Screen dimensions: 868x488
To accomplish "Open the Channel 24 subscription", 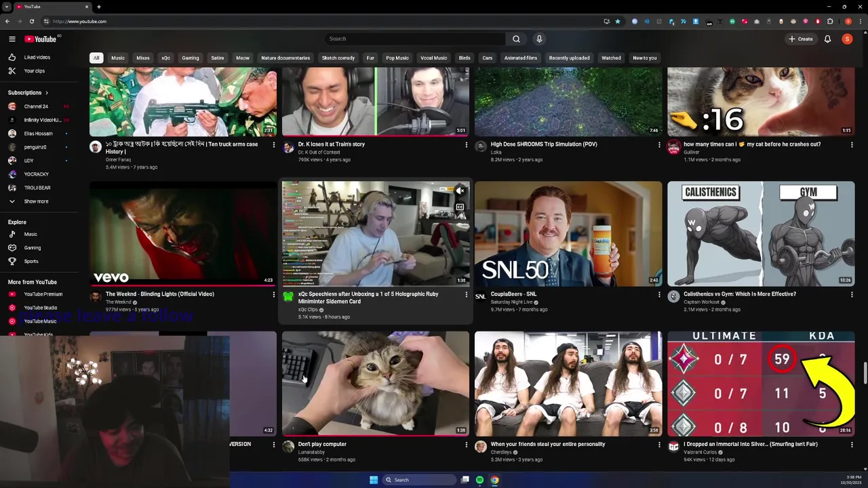I will (36, 106).
